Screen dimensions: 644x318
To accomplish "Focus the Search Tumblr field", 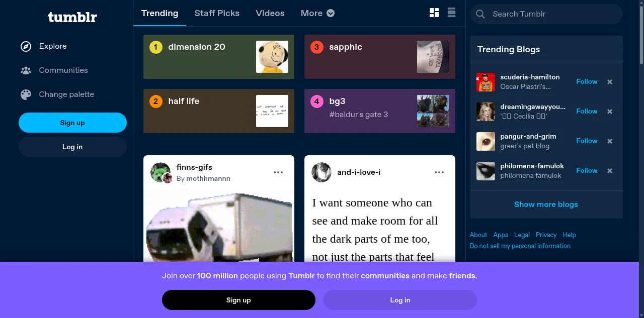I will 546,14.
